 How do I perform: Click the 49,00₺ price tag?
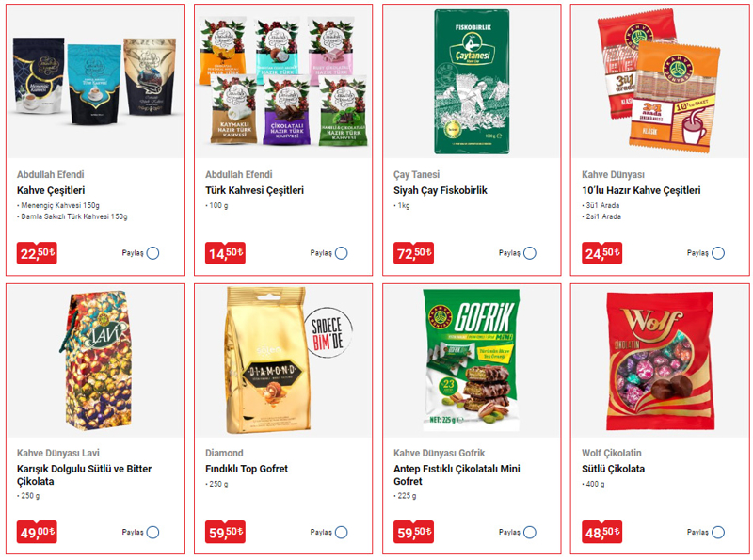pos(37,532)
